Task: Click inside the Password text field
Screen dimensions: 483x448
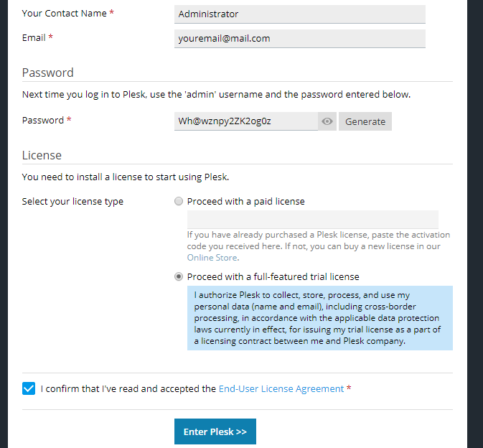Action: pos(245,121)
